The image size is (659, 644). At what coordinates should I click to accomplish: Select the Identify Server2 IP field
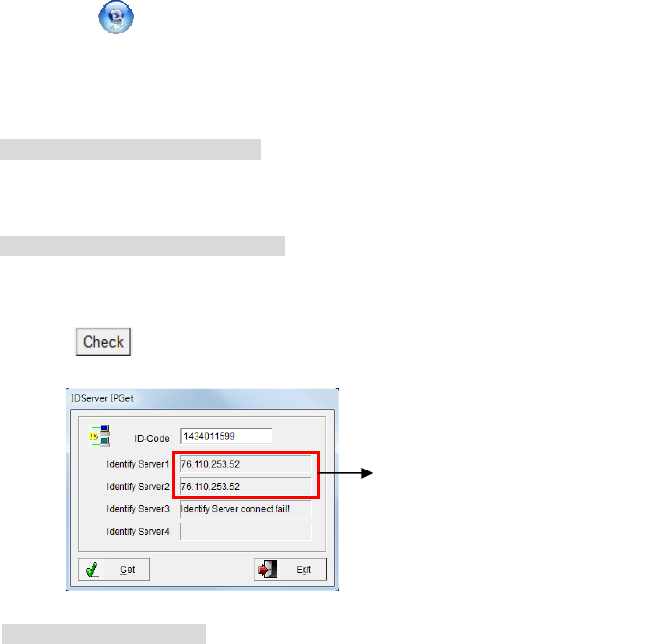point(246,487)
